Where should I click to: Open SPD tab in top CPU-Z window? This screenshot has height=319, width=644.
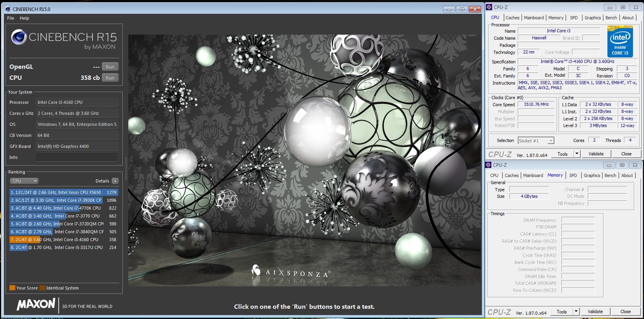(574, 18)
